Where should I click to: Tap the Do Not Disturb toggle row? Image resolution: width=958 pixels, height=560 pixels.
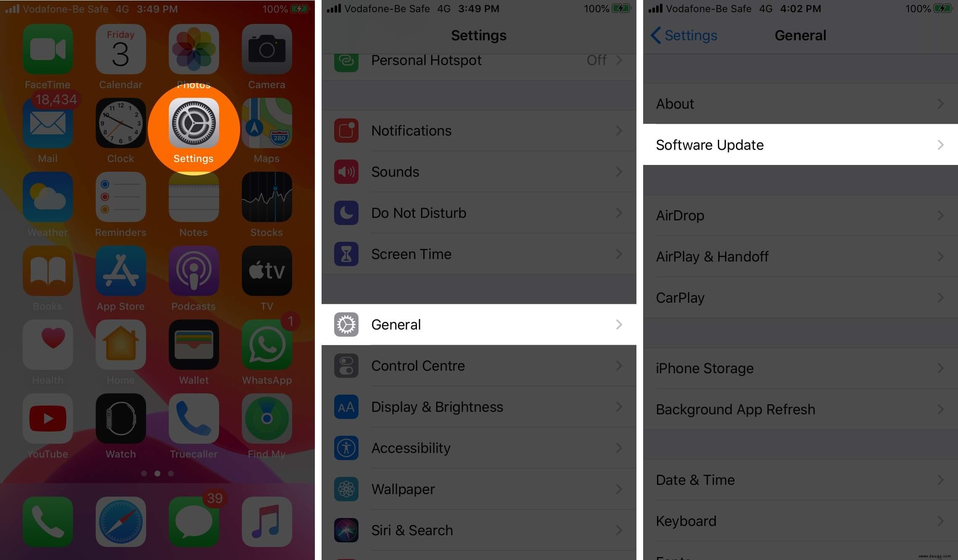click(x=479, y=213)
